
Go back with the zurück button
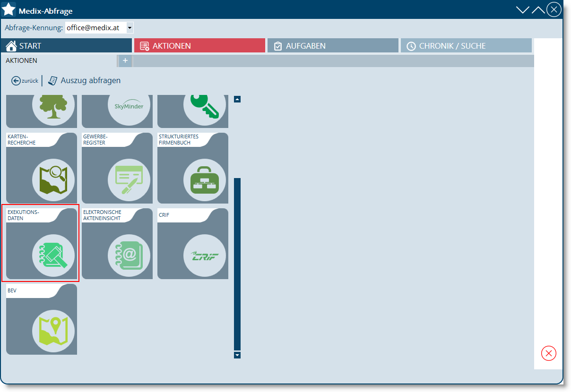(x=25, y=81)
